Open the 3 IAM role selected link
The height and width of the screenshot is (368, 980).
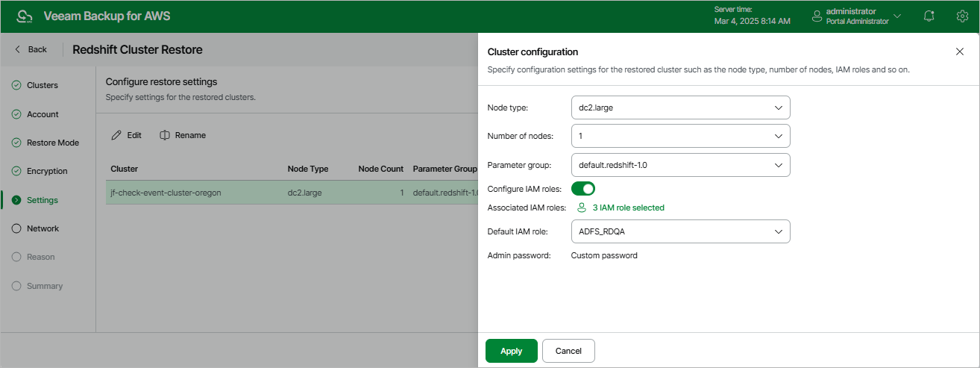click(628, 208)
